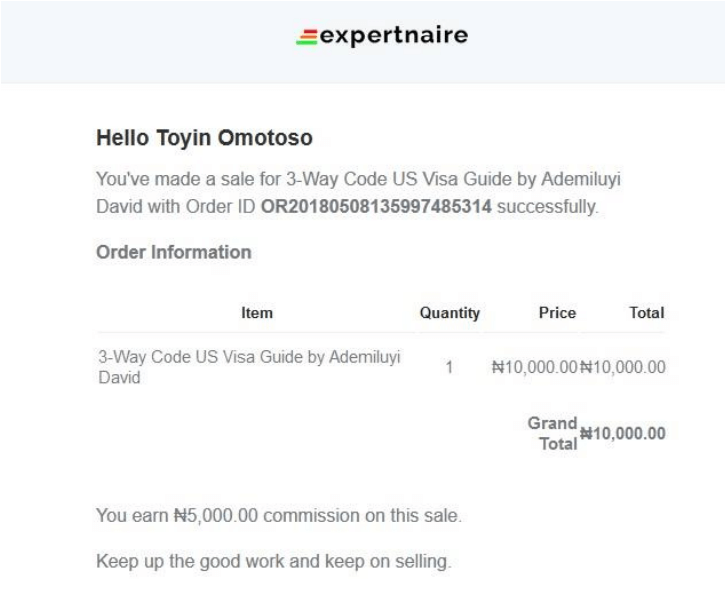Click the item price under Price column
The height and width of the screenshot is (595, 725).
[x=534, y=367]
